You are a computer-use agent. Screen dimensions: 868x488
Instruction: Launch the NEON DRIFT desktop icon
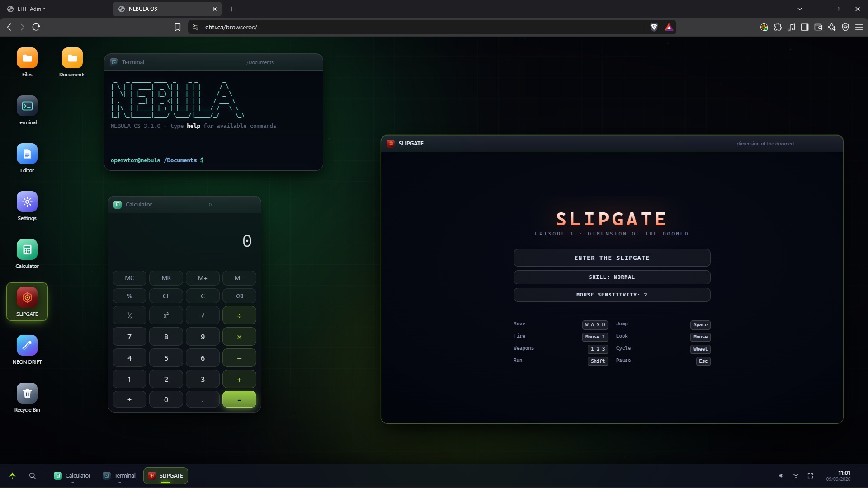pyautogui.click(x=27, y=350)
